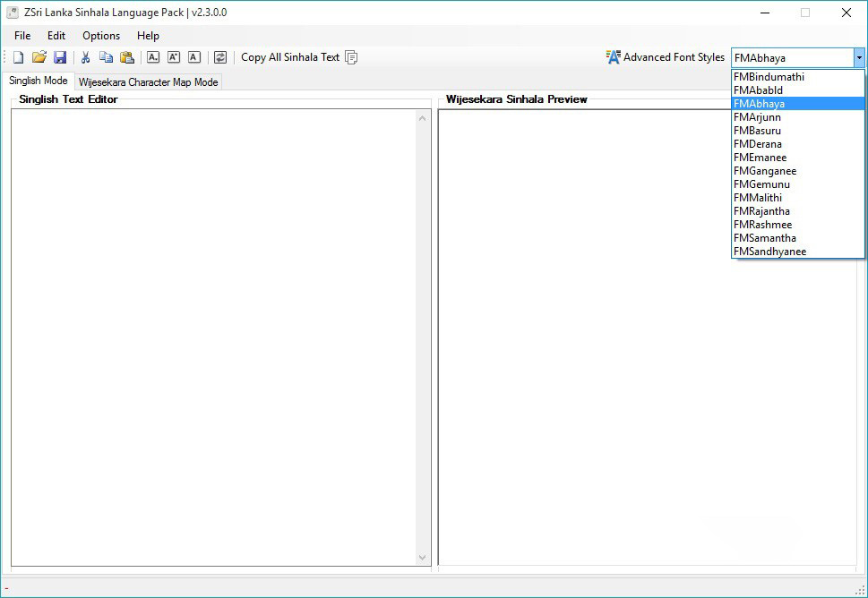Screen dimensions: 868x598
Task: Switch to Wijesekara Character Map Mode tab
Action: pos(148,81)
